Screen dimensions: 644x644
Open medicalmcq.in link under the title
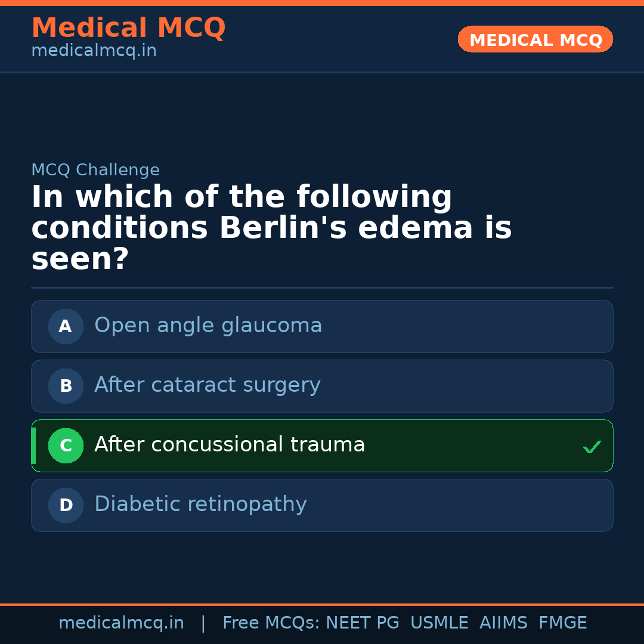[x=94, y=51]
